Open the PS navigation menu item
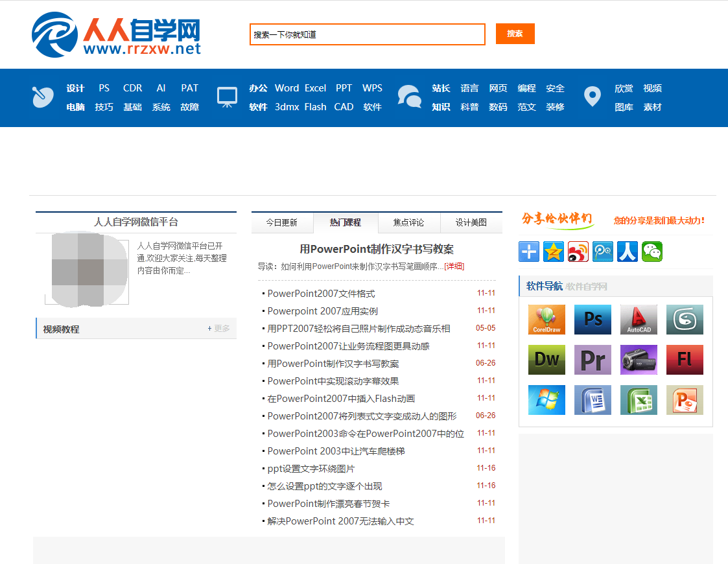Image resolution: width=728 pixels, height=564 pixels. point(104,88)
